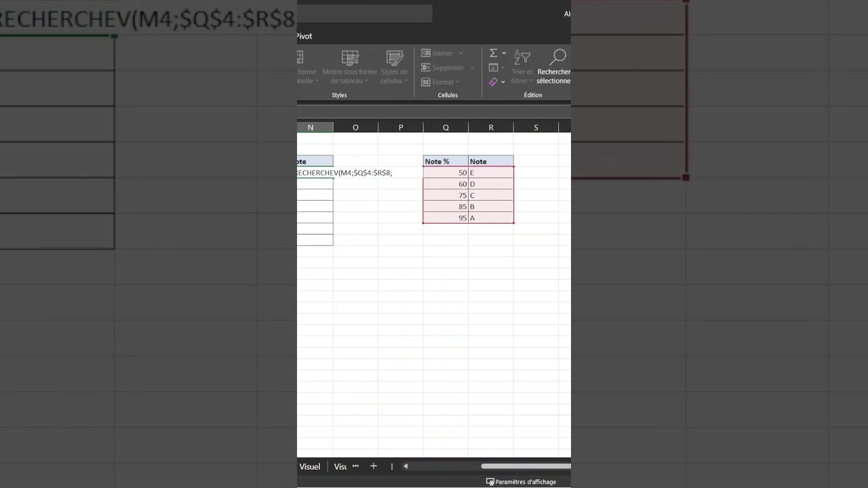This screenshot has height=488, width=868.
Task: Click the vertical dots tab splitter handle
Action: pos(391,466)
